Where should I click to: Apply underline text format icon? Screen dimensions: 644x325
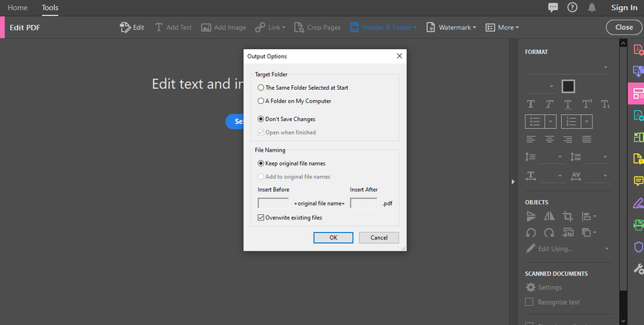coord(568,105)
